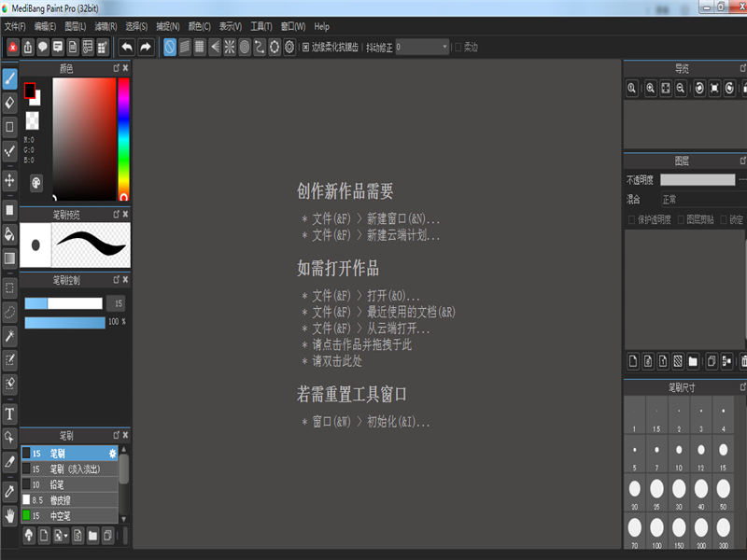The width and height of the screenshot is (747, 560).
Task: Click the brush list scrollbar down arrow
Action: pyautogui.click(x=124, y=519)
